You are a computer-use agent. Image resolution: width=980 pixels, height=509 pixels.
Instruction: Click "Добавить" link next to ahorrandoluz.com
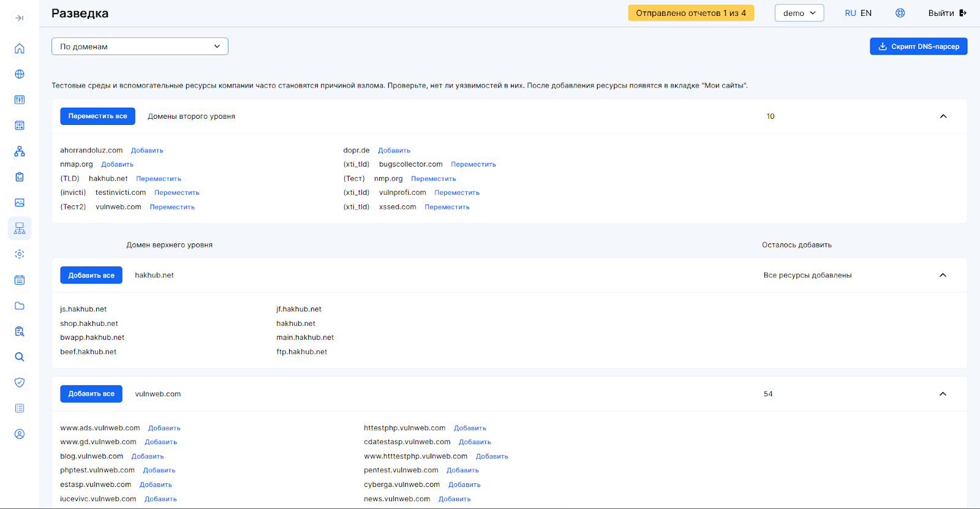pyautogui.click(x=147, y=151)
